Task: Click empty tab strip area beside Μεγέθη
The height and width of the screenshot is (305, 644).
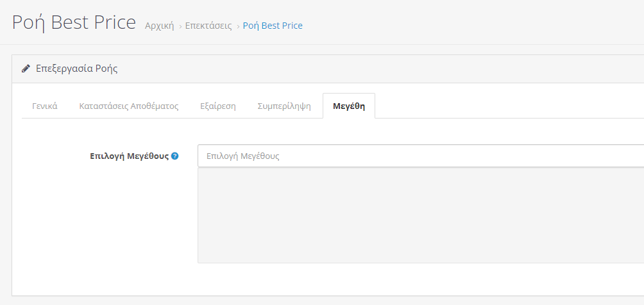Action: point(509,106)
